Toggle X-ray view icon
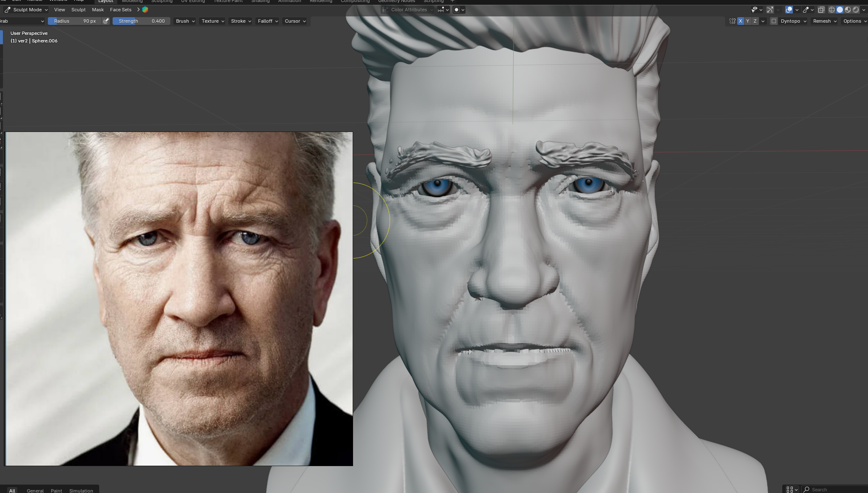 (x=821, y=10)
